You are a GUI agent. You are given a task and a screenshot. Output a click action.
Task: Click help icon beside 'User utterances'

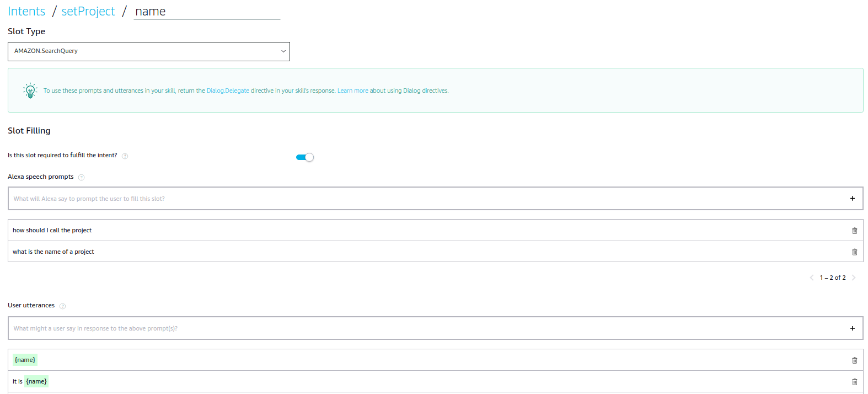(x=63, y=306)
